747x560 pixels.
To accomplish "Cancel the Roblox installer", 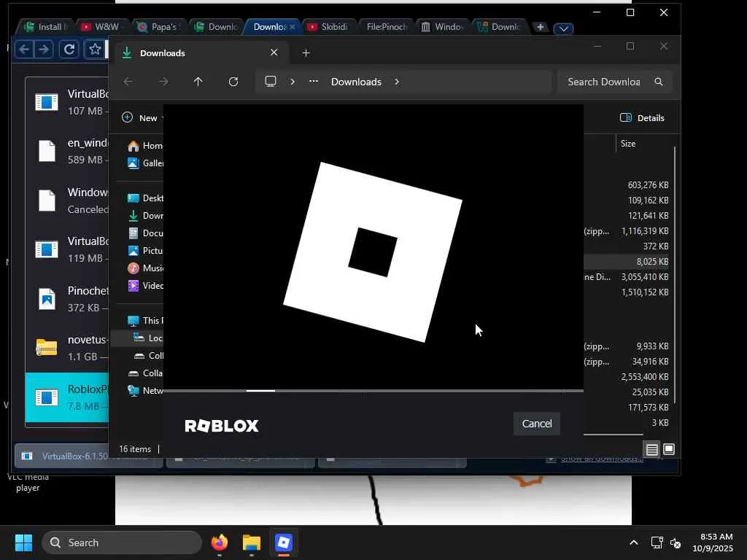I will [536, 424].
